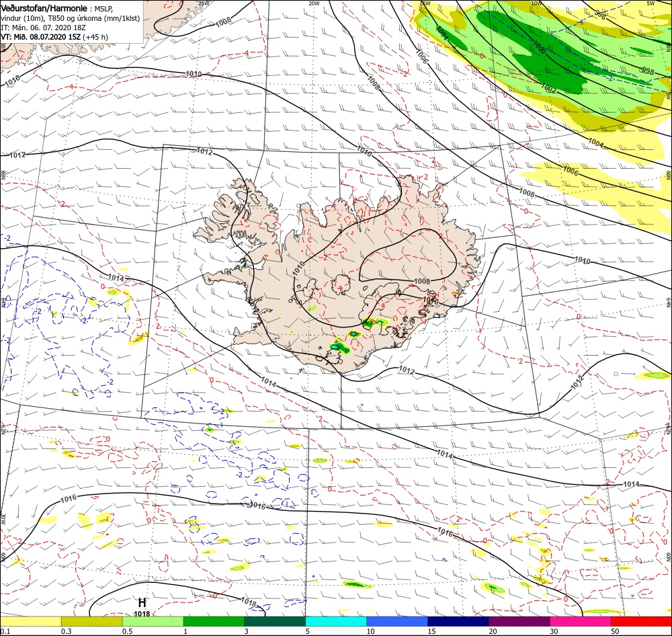The width and height of the screenshot is (672, 636).
Task: Choose the navy 15–20 mm legend swatch
Action: click(x=458, y=621)
